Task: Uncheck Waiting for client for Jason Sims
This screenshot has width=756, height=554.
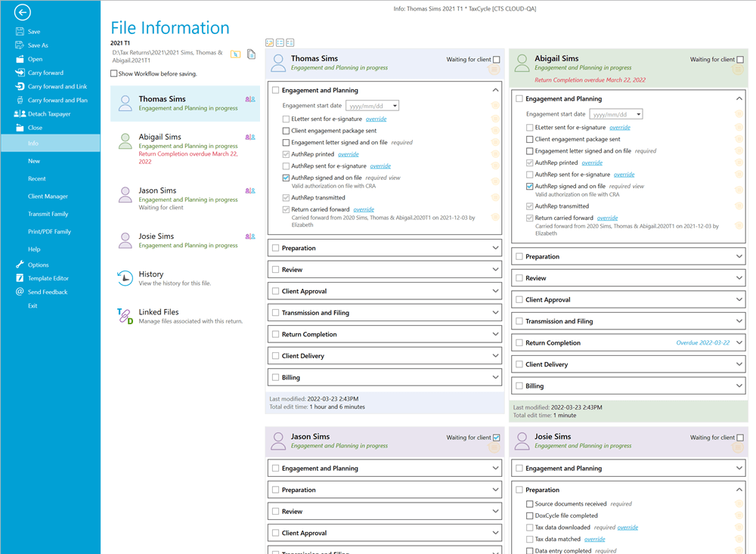Action: [x=497, y=438]
